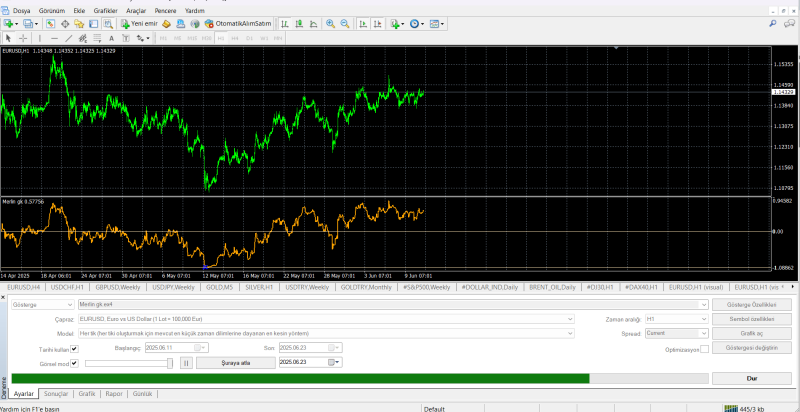The image size is (800, 412).
Task: Click the Göstergesi değiştirin button
Action: 752,348
